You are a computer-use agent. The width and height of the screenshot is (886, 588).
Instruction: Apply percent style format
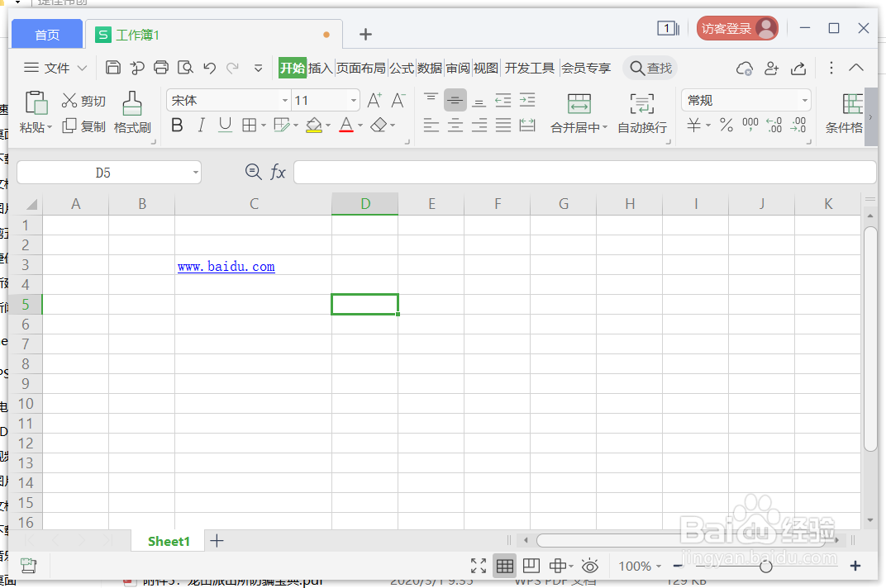click(726, 125)
